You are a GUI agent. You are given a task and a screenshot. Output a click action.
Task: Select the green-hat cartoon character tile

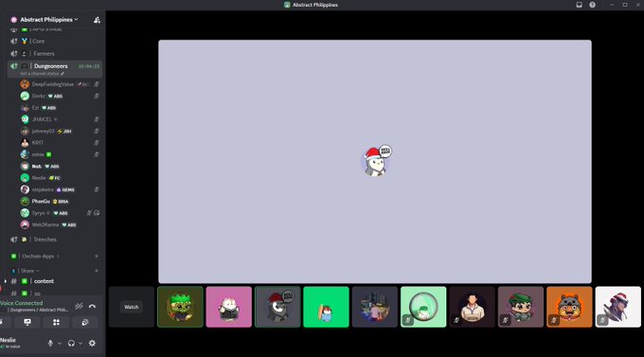(521, 307)
